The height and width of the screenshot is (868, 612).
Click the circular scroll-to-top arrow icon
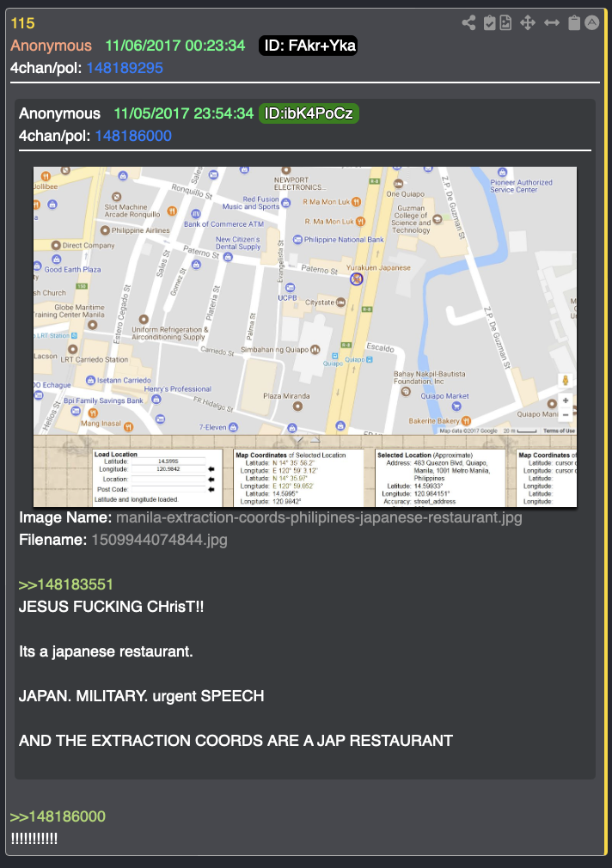coord(592,22)
